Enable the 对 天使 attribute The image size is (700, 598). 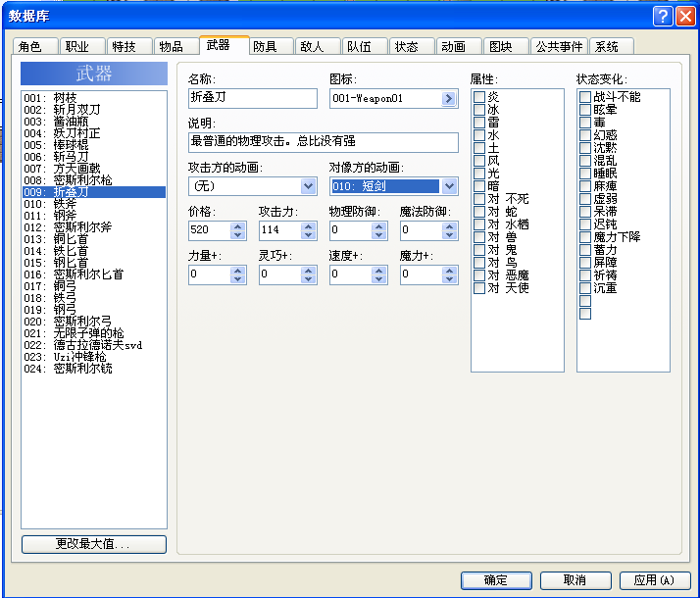tap(479, 288)
